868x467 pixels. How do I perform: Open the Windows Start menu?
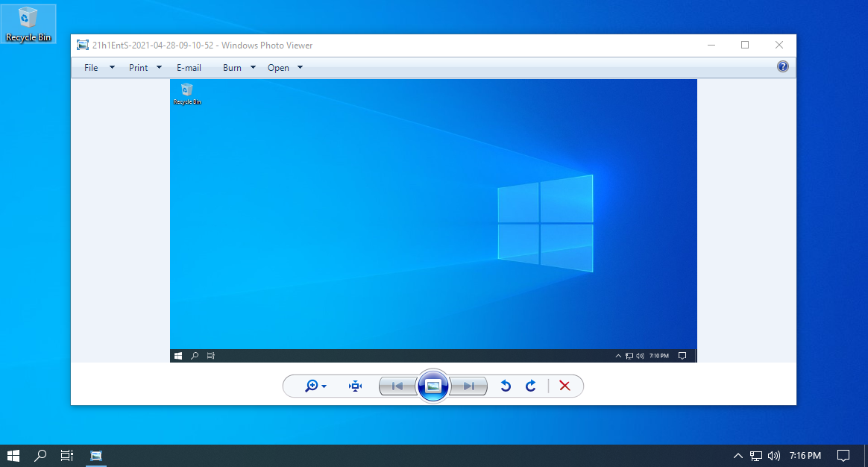(13, 455)
